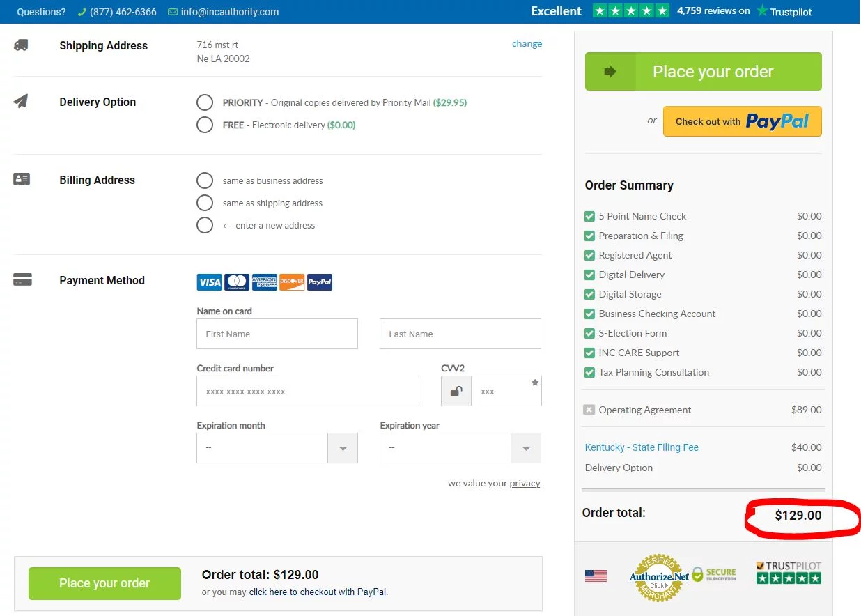This screenshot has width=861, height=616.
Task: Click the First Name input field
Action: [277, 334]
